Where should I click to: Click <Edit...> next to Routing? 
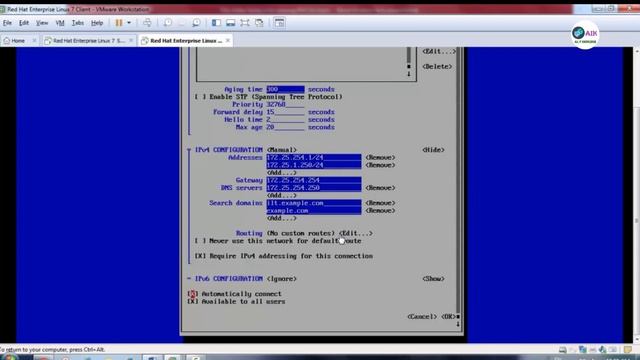click(356, 233)
